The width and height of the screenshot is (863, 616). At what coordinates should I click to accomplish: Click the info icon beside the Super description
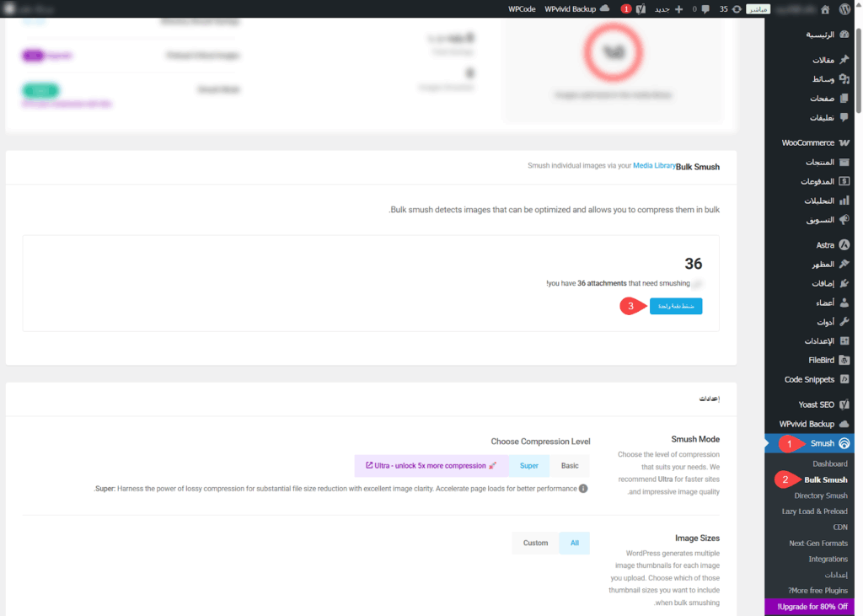pos(583,489)
